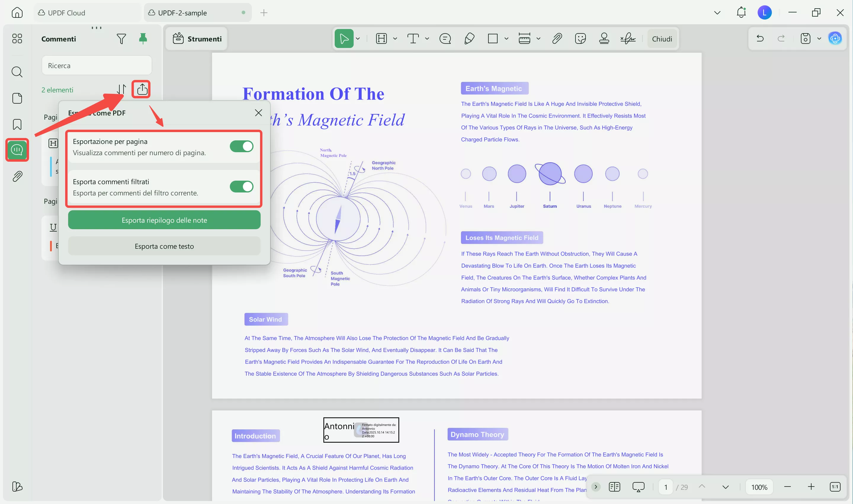Open the Strumenti menu
The height and width of the screenshot is (504, 853).
pos(197,39)
